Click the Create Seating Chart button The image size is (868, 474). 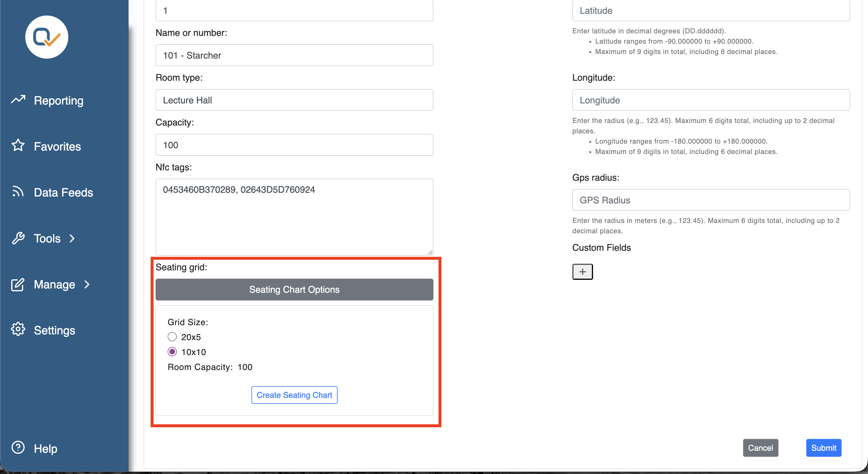click(x=294, y=395)
